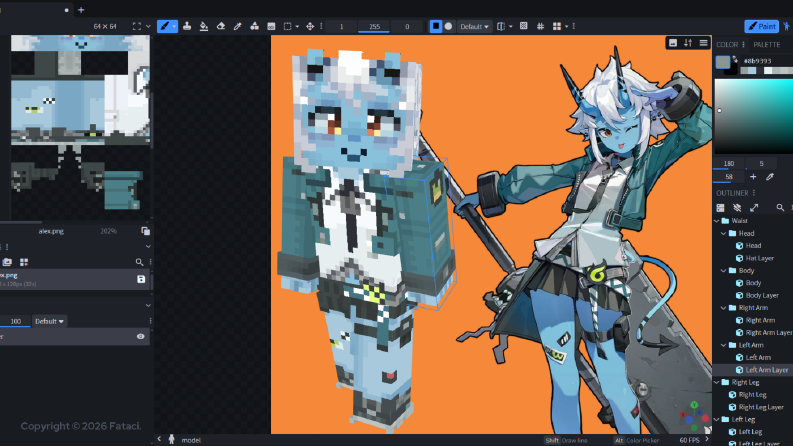The width and height of the screenshot is (793, 446).
Task: Click layer opacity field showing 100
Action: pyautogui.click(x=16, y=321)
